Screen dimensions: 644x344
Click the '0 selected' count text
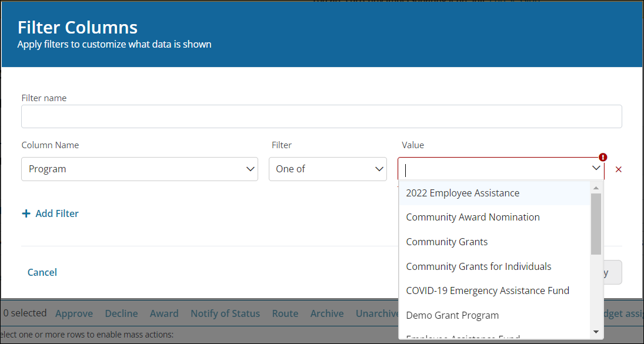pos(25,313)
